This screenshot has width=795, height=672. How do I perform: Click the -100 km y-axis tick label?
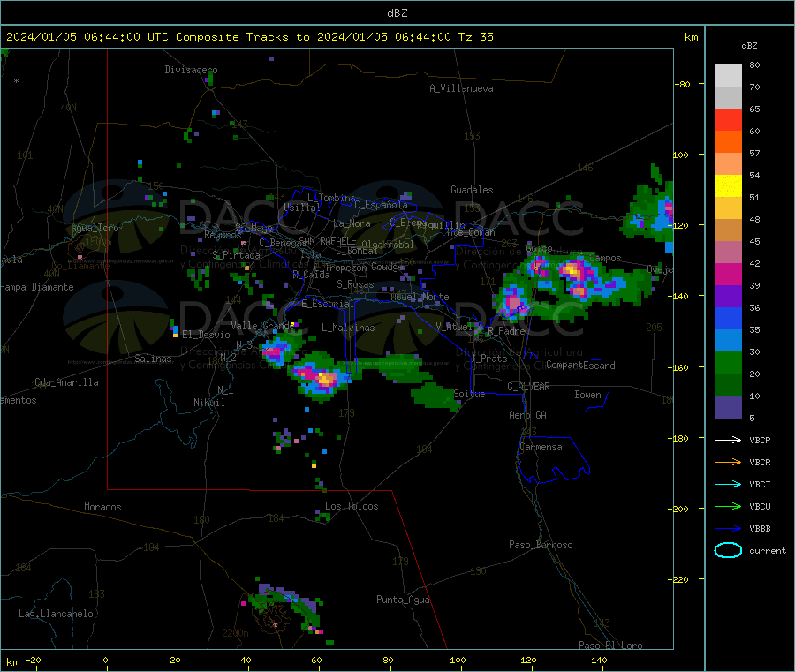click(x=678, y=155)
